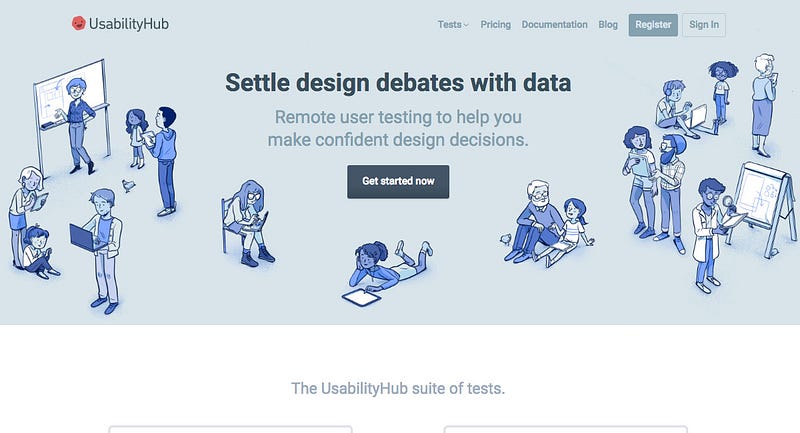
Task: Click the chevron arrow next to Tests
Action: pyautogui.click(x=466, y=25)
